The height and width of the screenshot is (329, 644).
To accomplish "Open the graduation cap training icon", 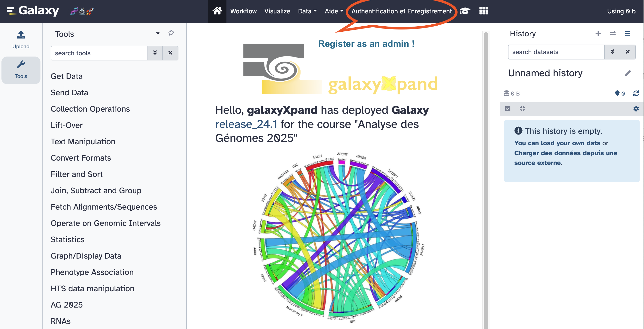I will (x=465, y=11).
